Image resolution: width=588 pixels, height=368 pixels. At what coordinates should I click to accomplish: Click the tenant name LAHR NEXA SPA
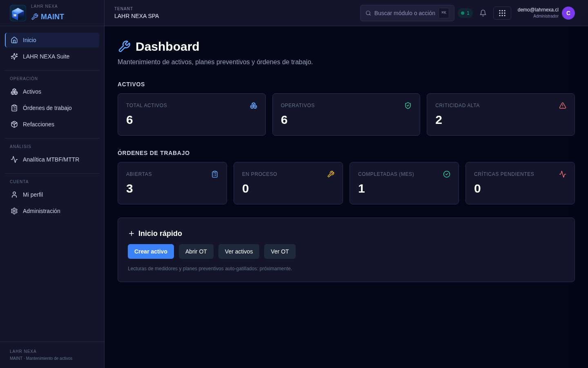tap(137, 16)
